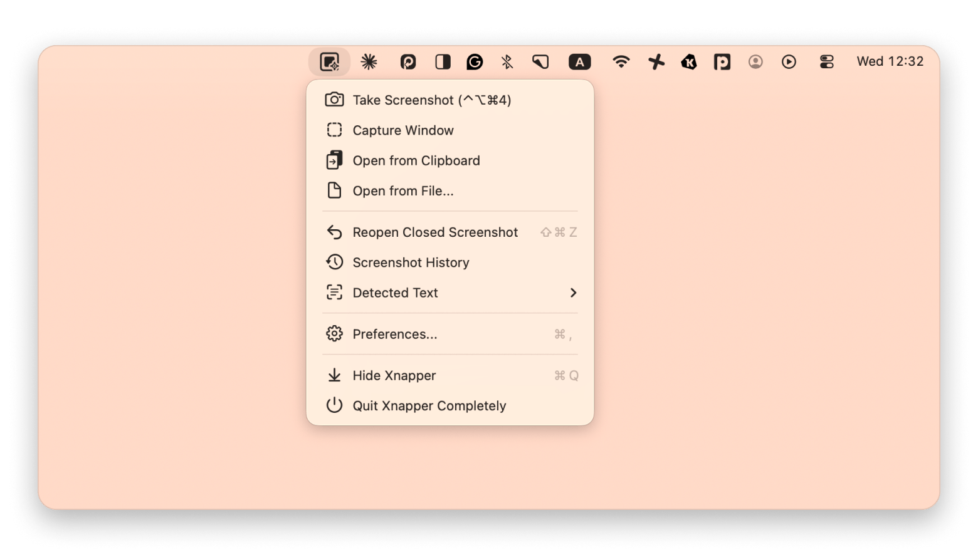Click the camera icon beside Take Screenshot
The height and width of the screenshot is (560, 978).
(x=334, y=100)
